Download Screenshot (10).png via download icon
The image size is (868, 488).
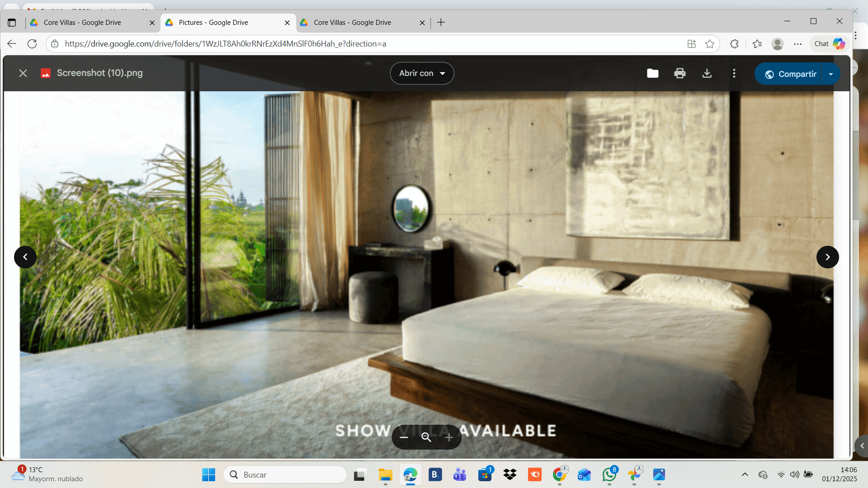pos(707,73)
